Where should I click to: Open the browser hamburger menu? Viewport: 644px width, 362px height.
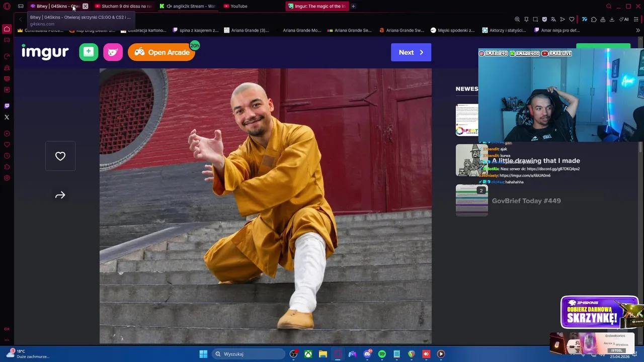tap(636, 19)
